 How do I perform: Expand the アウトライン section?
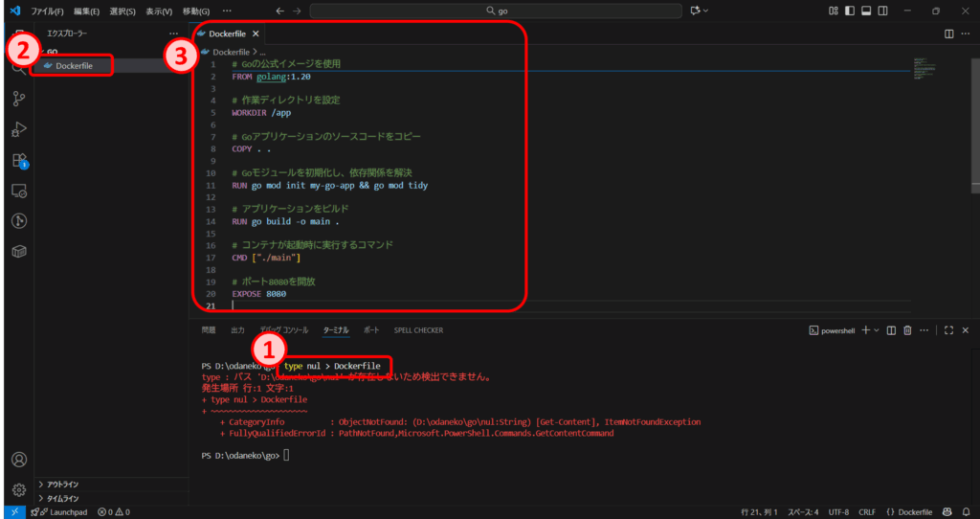63,485
